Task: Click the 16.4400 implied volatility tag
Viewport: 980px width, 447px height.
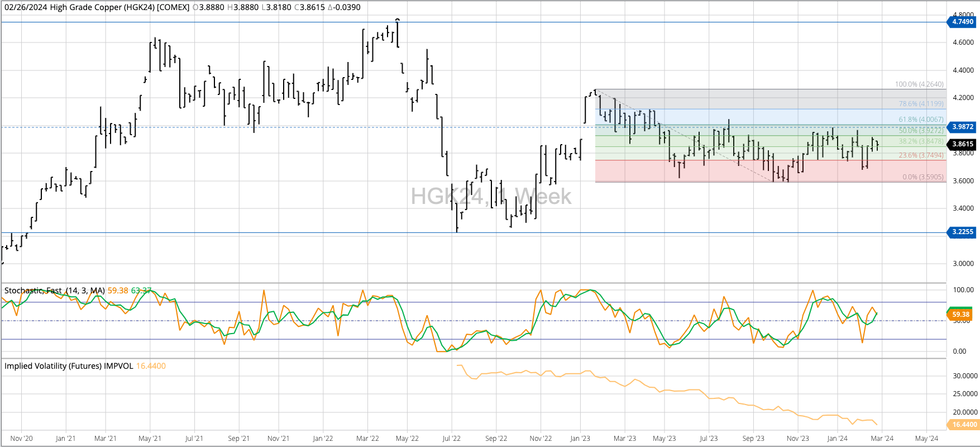Action: (964, 425)
